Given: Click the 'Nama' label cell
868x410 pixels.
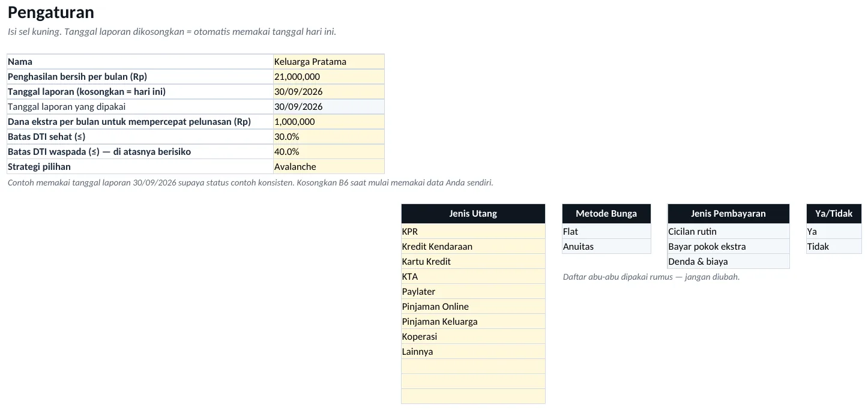Looking at the screenshot, I should (x=140, y=62).
